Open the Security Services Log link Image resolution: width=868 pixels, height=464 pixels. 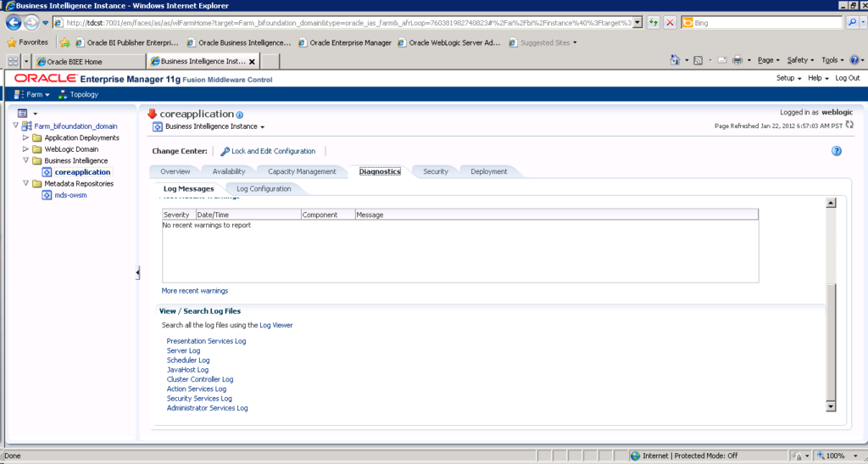tap(199, 399)
